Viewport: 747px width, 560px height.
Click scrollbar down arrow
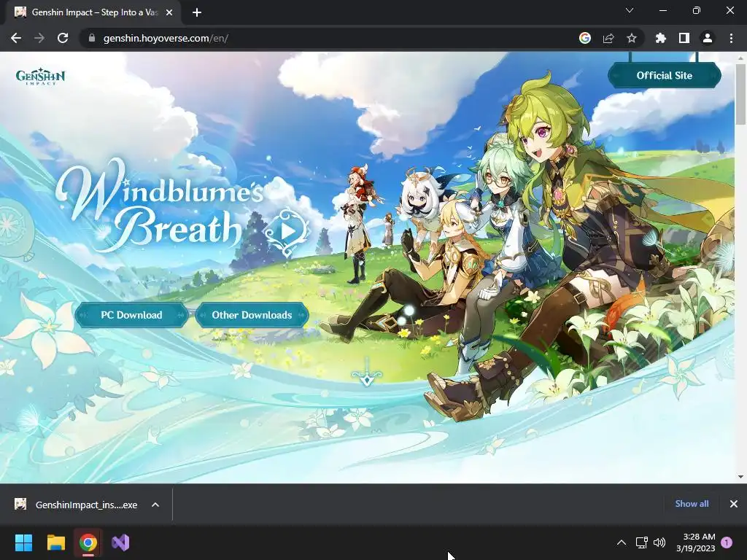[740, 477]
